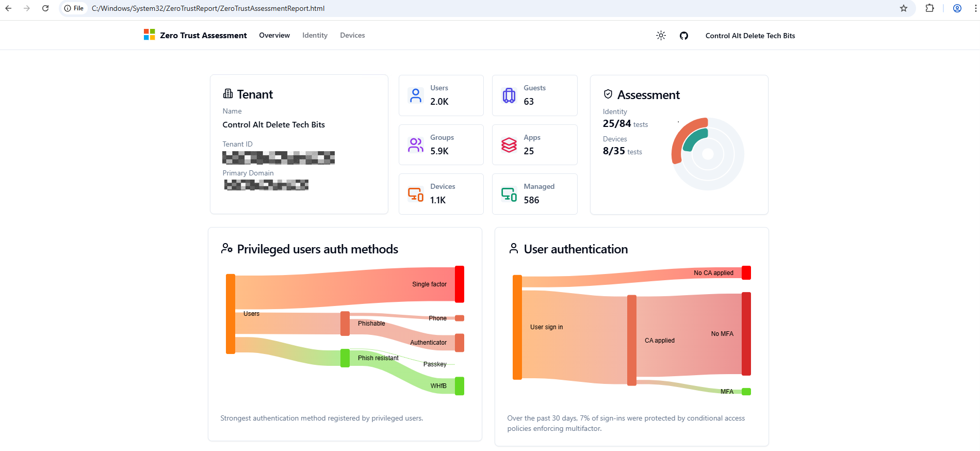Click the Zero Trust Assessment title link
This screenshot has width=980, height=451.
[x=203, y=36]
